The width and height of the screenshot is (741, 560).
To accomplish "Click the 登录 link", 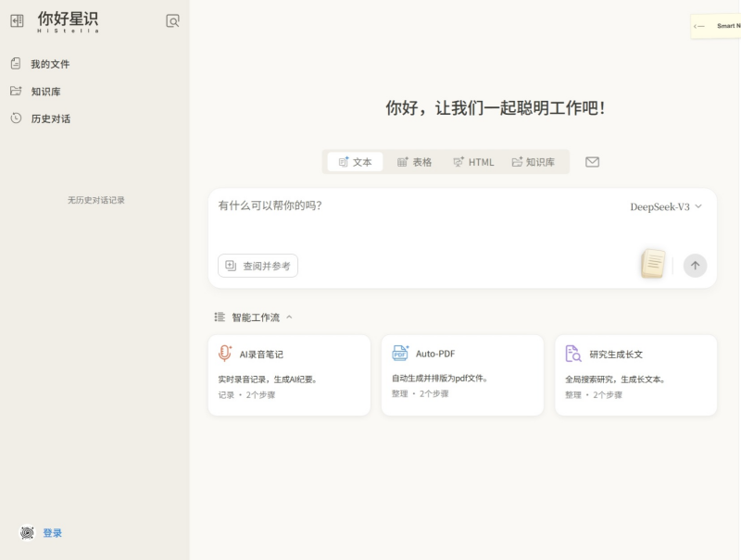I will coord(53,533).
